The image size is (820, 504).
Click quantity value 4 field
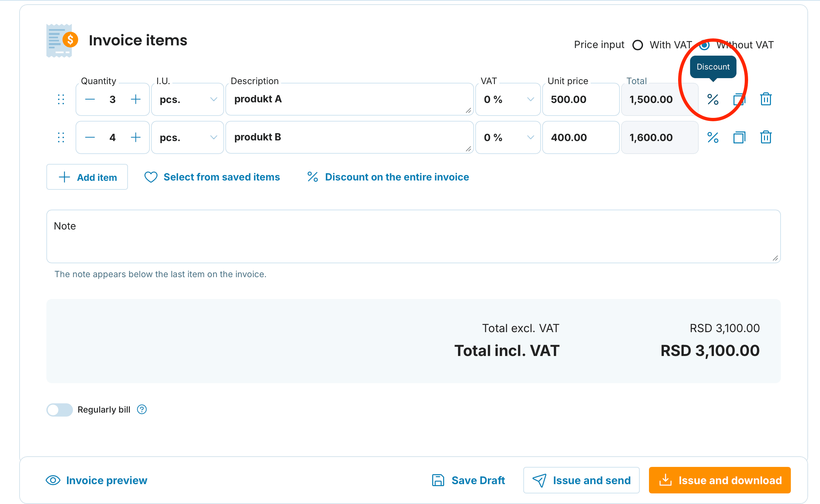pyautogui.click(x=112, y=137)
